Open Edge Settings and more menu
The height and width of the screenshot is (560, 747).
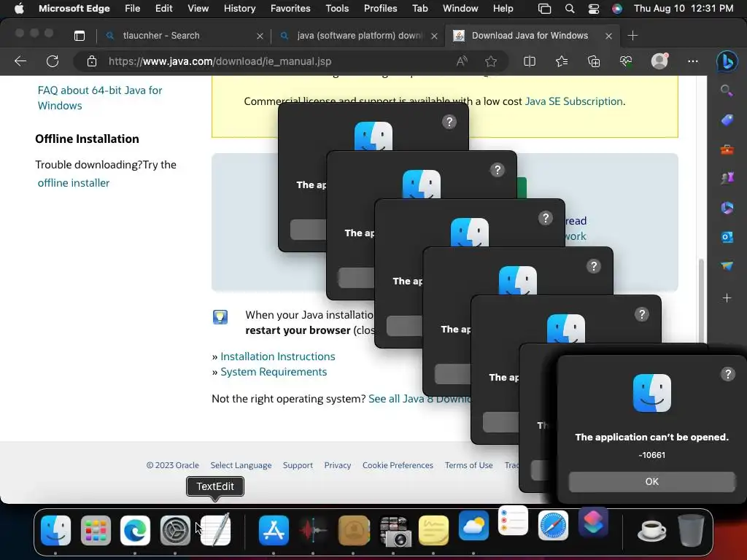click(x=693, y=61)
